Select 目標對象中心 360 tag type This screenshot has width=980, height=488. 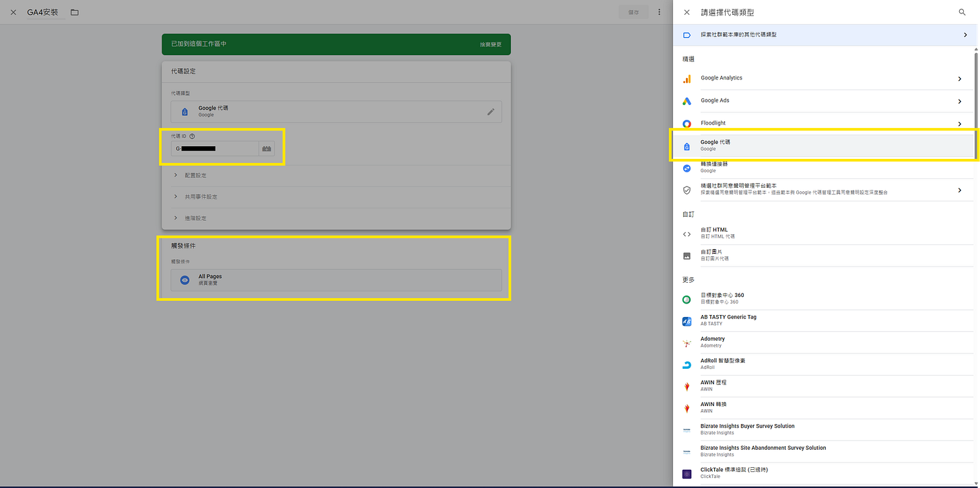coord(823,299)
